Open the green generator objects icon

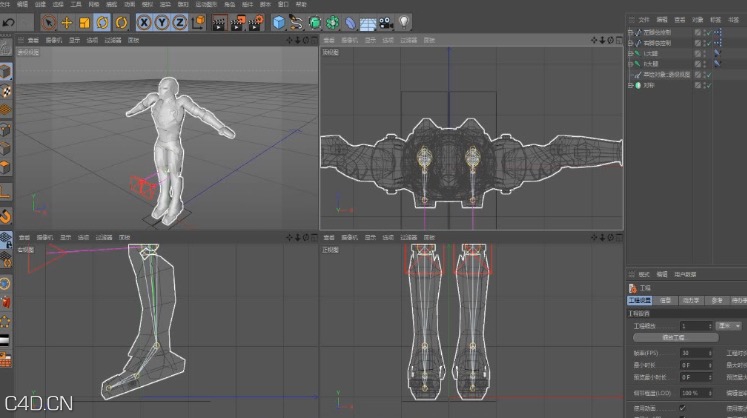[x=314, y=22]
